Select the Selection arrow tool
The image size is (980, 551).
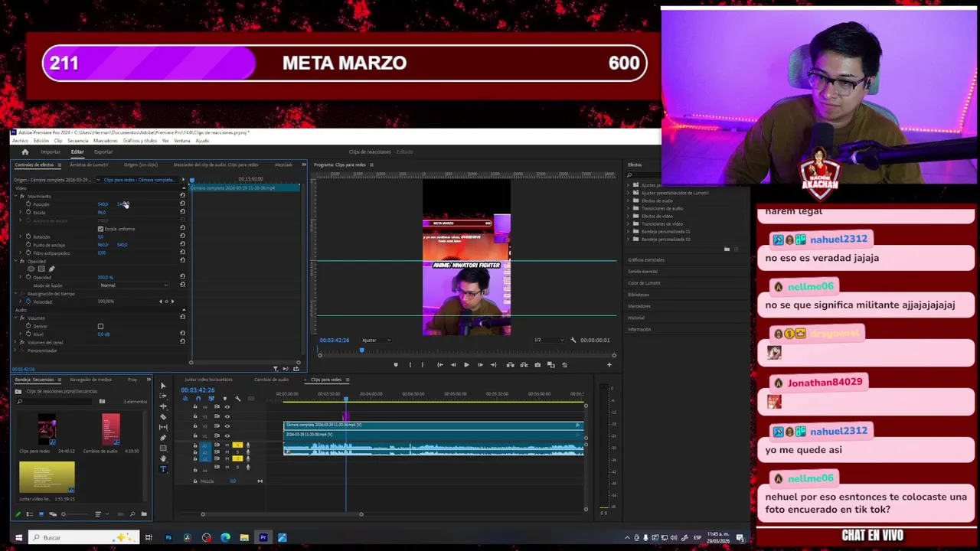tap(163, 386)
